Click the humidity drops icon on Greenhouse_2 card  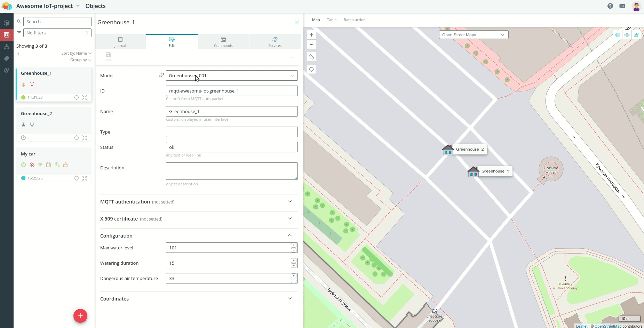pyautogui.click(x=32, y=125)
